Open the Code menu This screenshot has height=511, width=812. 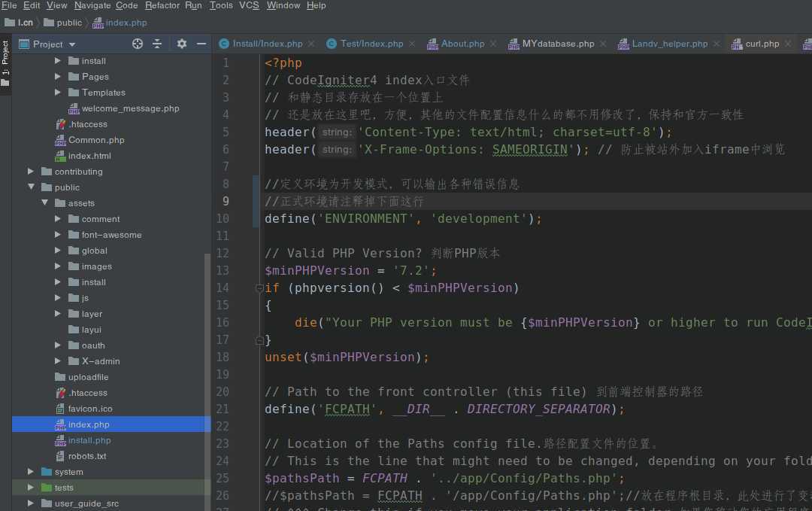[126, 5]
